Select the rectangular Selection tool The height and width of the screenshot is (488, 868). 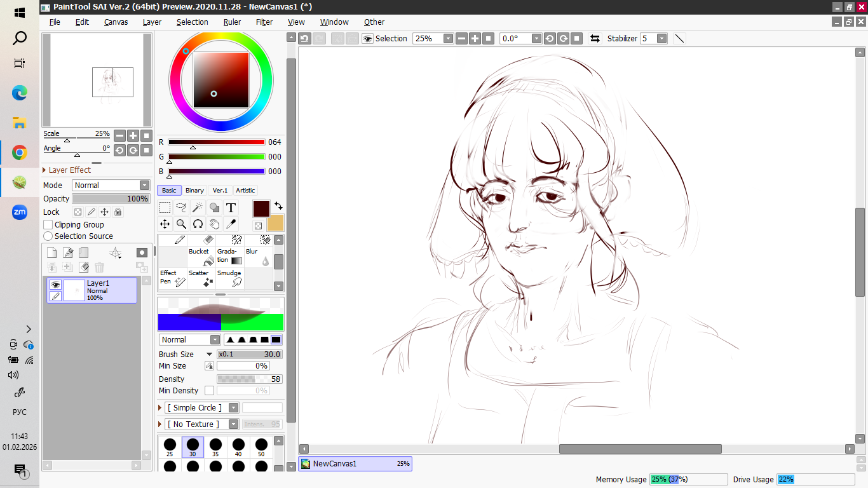tap(165, 207)
